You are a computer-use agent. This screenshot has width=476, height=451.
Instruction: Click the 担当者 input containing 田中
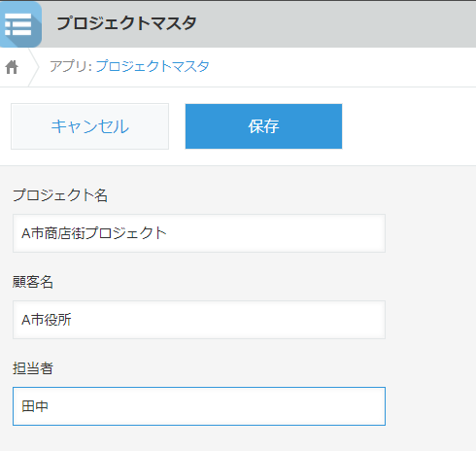point(199,406)
